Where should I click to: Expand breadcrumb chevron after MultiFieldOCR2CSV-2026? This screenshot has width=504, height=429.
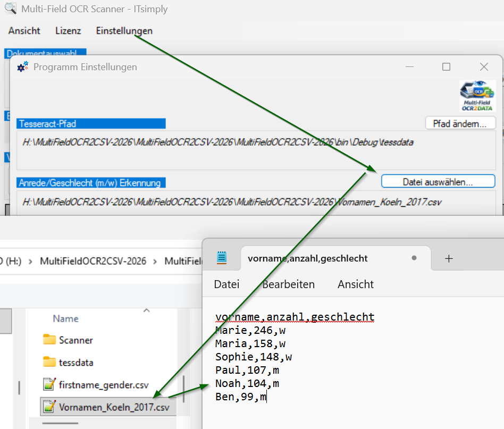(x=155, y=261)
